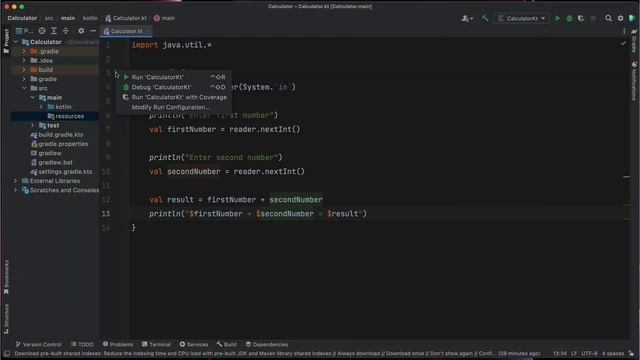Click the error stripe mark in the scrollbar
Image resolution: width=640 pixels, height=360 pixels.
(627, 177)
